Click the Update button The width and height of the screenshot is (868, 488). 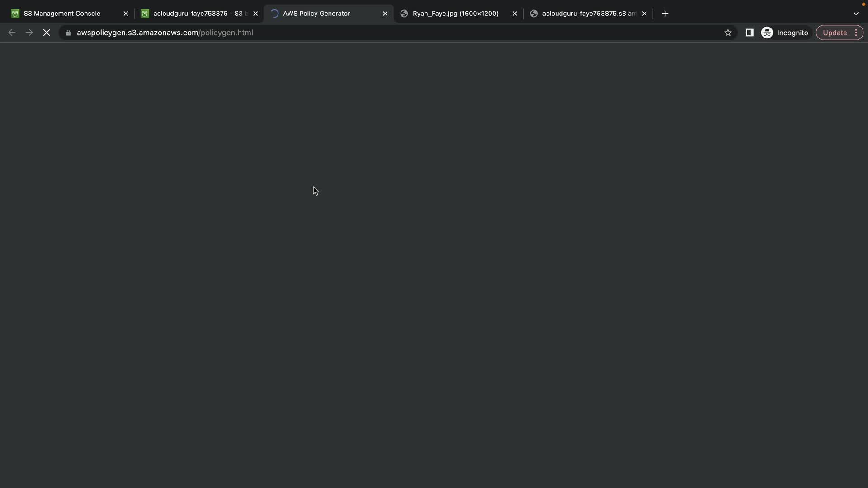(835, 33)
